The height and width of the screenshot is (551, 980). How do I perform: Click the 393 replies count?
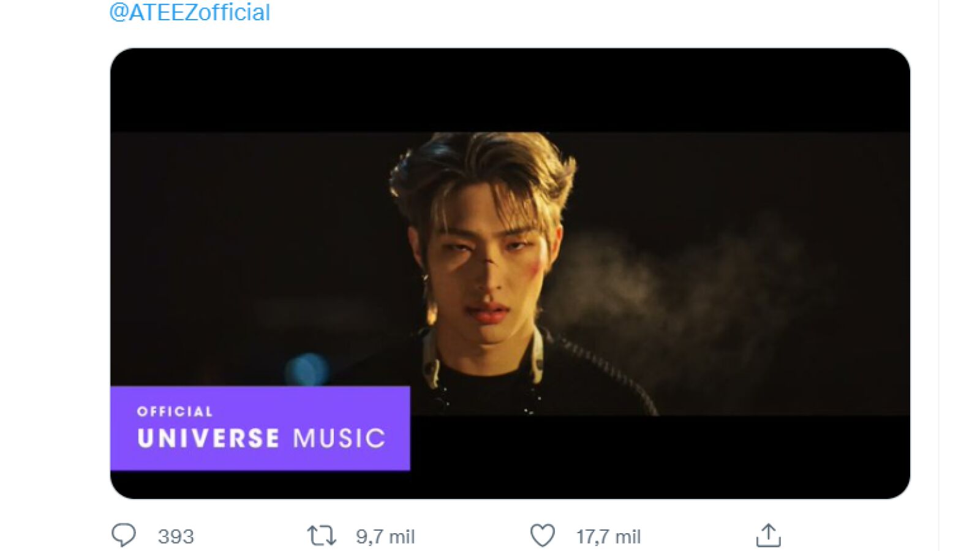click(x=176, y=537)
